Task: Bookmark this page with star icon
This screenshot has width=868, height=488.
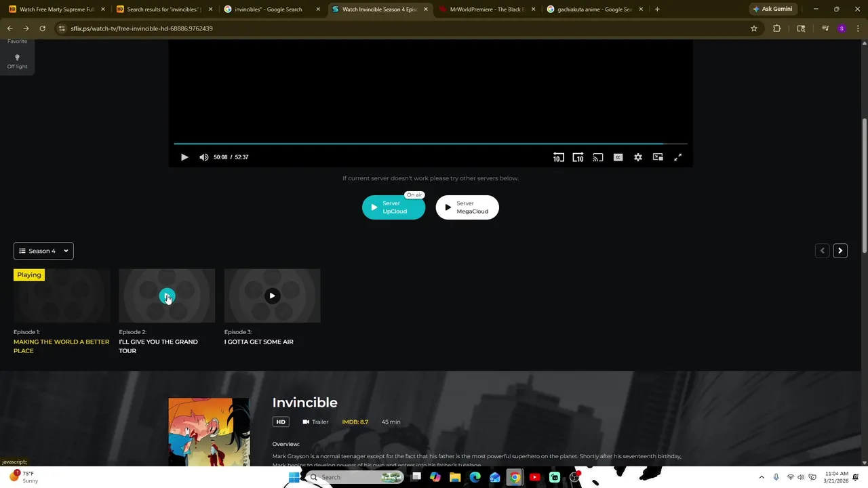Action: coord(753,28)
